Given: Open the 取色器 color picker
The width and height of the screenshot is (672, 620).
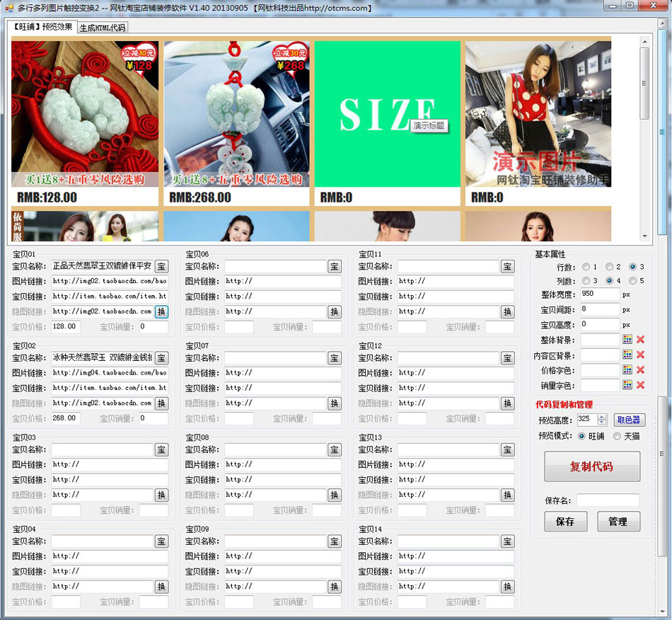Looking at the screenshot, I should click(x=629, y=420).
